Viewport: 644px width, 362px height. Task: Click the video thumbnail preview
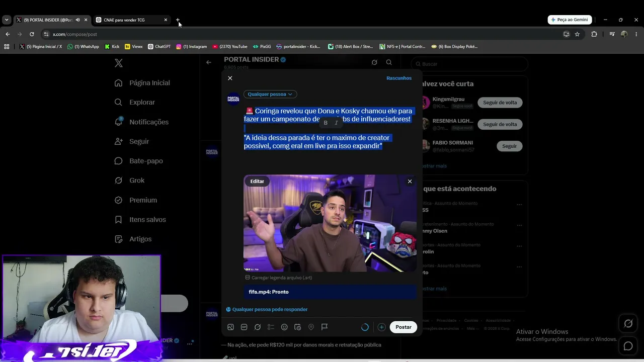(x=330, y=223)
